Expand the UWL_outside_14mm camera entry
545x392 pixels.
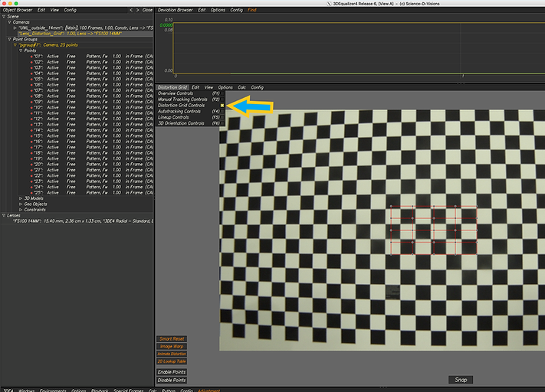click(x=15, y=28)
